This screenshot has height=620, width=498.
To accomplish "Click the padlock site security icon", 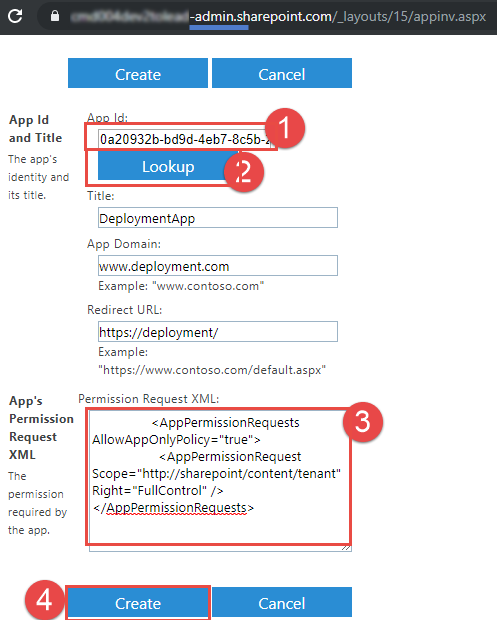I will coord(55,16).
